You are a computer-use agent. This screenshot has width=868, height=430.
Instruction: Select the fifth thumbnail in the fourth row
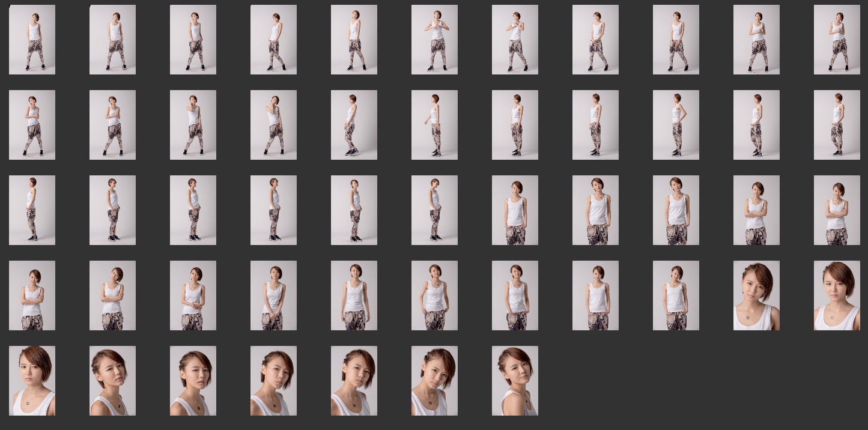pos(354,295)
